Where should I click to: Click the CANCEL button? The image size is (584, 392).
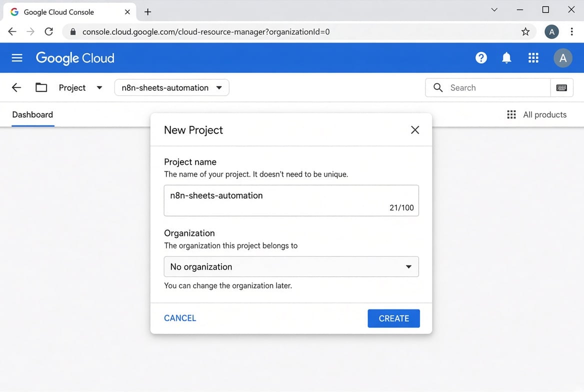coord(180,318)
